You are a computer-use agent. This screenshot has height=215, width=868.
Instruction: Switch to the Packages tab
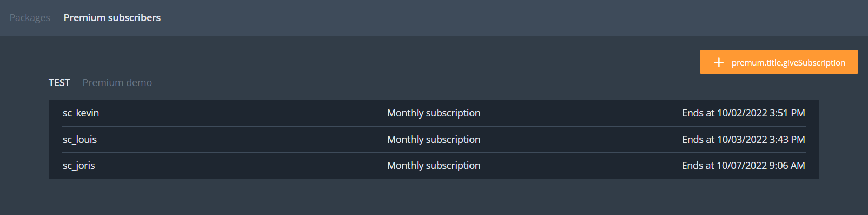(30, 18)
